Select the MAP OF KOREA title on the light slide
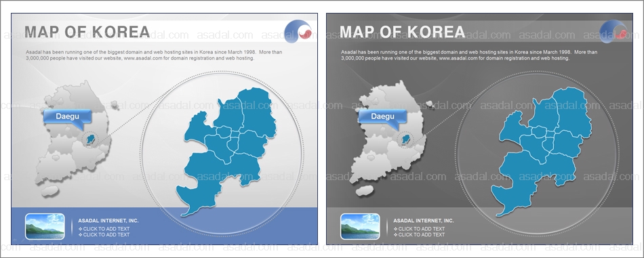The height and width of the screenshot is (258, 644). point(87,32)
